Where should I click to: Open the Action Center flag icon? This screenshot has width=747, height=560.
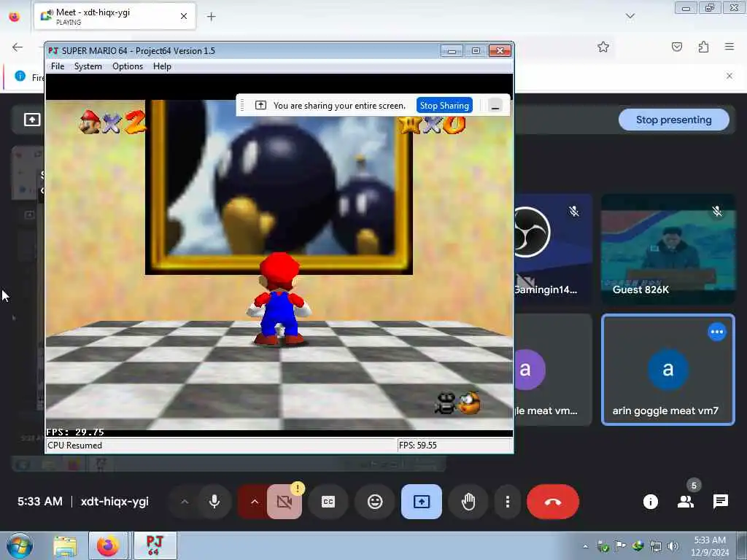(x=620, y=546)
